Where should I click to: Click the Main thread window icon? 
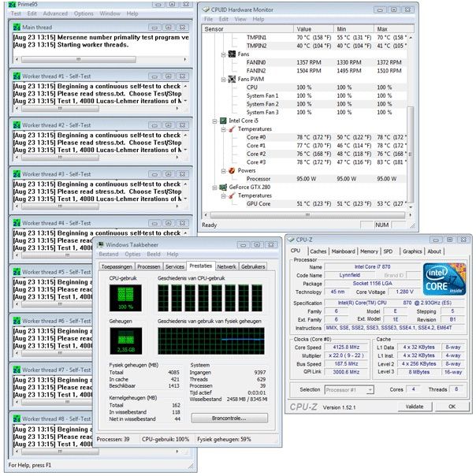17,28
